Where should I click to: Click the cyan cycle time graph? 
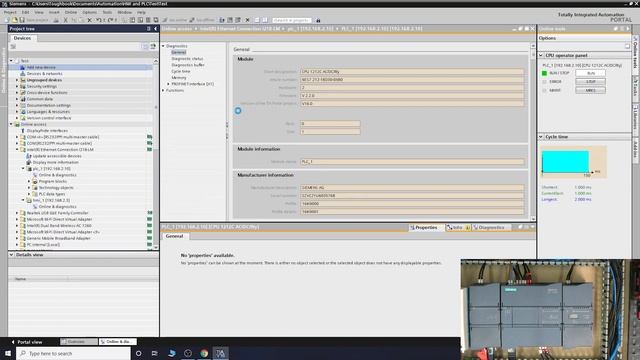coord(565,162)
